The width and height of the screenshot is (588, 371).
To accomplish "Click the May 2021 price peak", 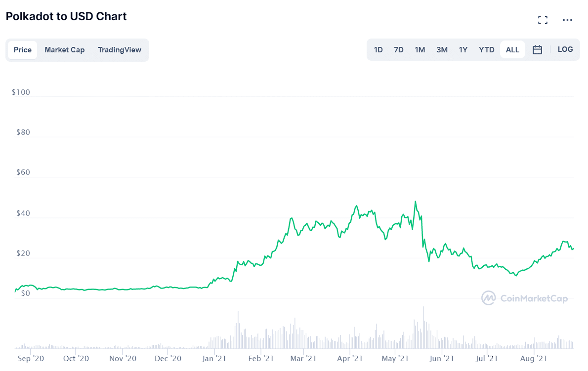I will [x=416, y=202].
